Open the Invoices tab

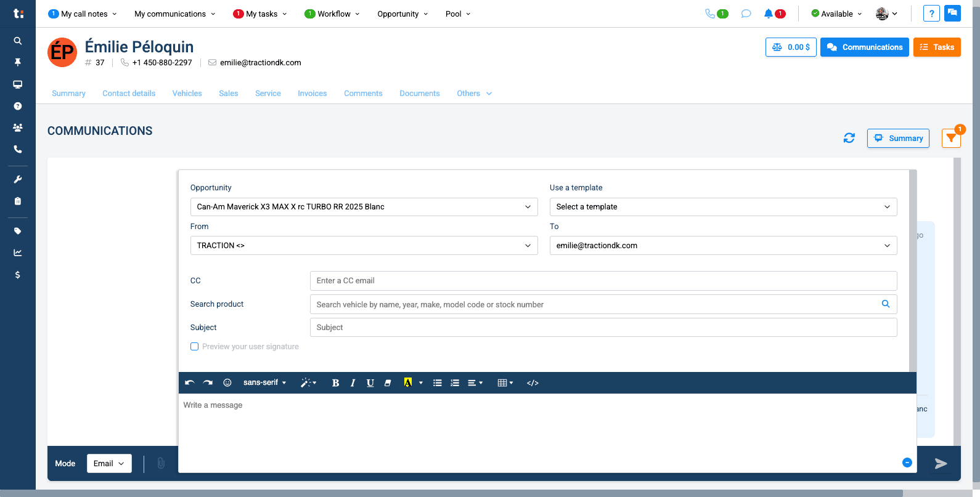click(x=312, y=94)
